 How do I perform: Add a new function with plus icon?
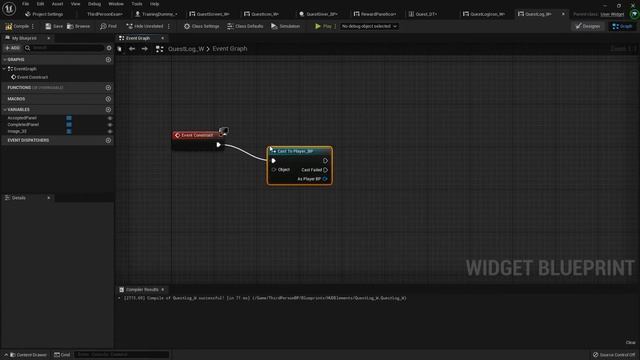coord(108,88)
